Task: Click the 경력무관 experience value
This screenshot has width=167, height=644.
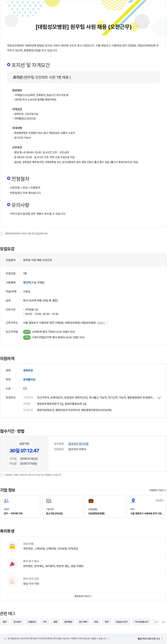Action: coord(28,370)
